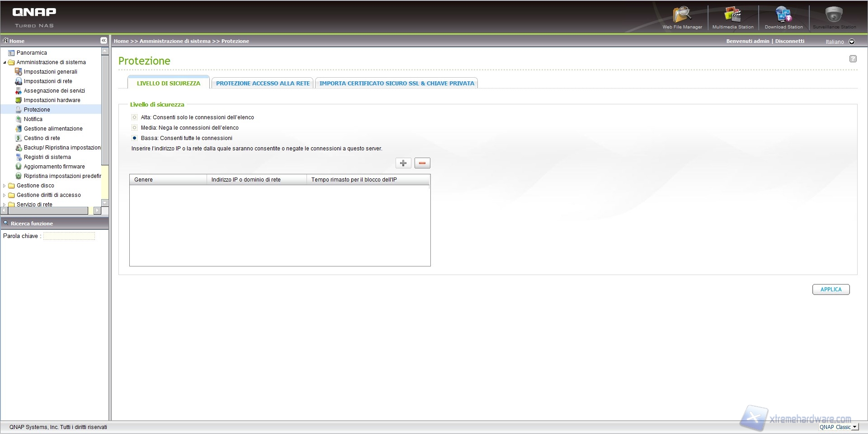Collapse the left sidebar with double-arrow icon
Image resolution: width=868 pixels, height=434 pixels.
coord(104,41)
